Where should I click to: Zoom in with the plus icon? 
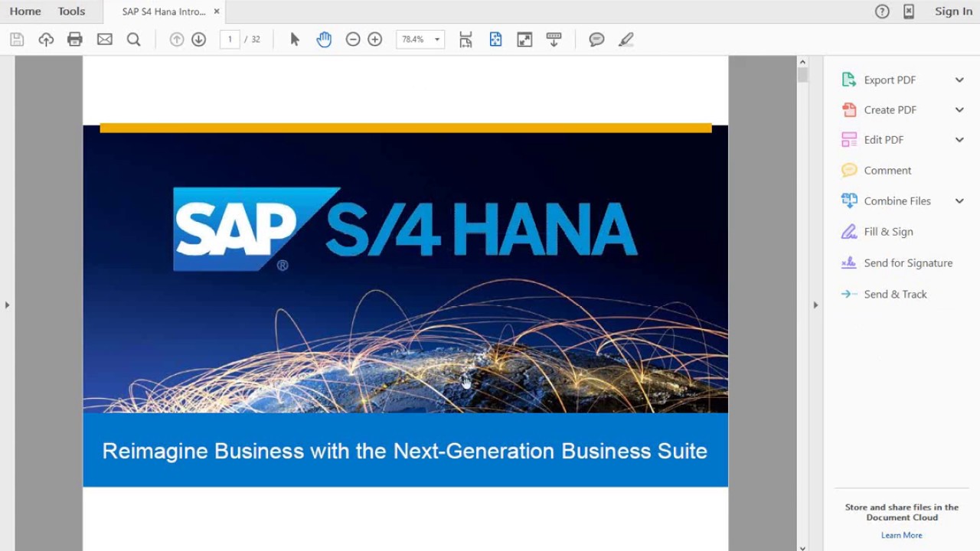(375, 40)
